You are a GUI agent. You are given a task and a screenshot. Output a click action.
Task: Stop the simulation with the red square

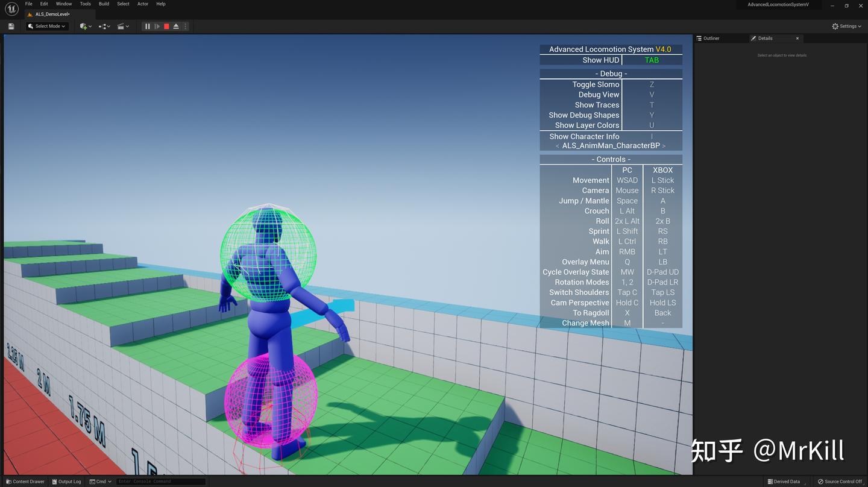tap(167, 27)
